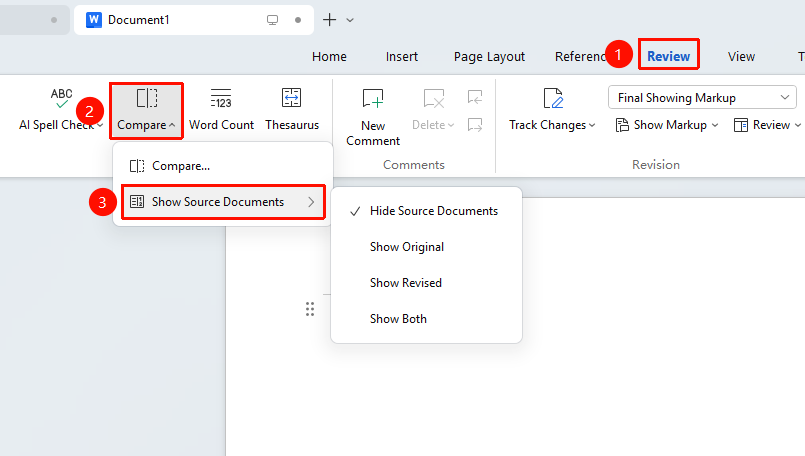
Task: Switch to the Insert tab
Action: point(401,56)
